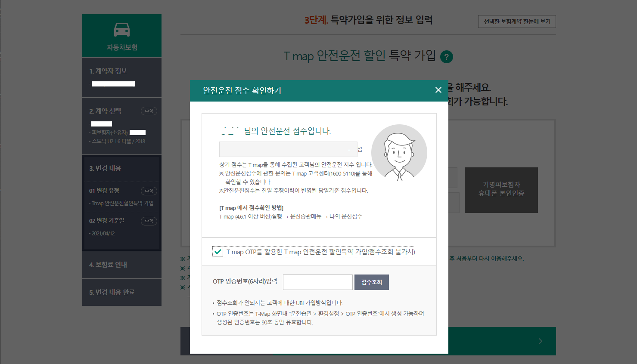Click the 3단계. 특약가입을 위한 정보 입력 heading

click(x=368, y=20)
